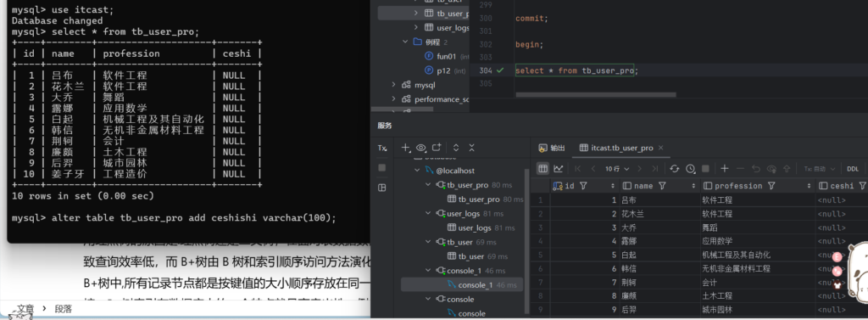Close the itcast.tb_user_pro result tab
The width and height of the screenshot is (868, 320).
pos(661,148)
